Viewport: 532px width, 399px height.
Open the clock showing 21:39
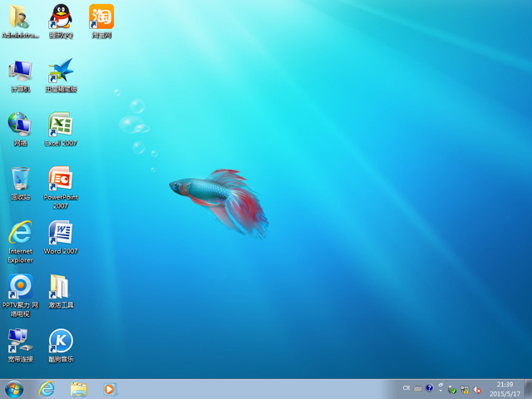tap(505, 389)
